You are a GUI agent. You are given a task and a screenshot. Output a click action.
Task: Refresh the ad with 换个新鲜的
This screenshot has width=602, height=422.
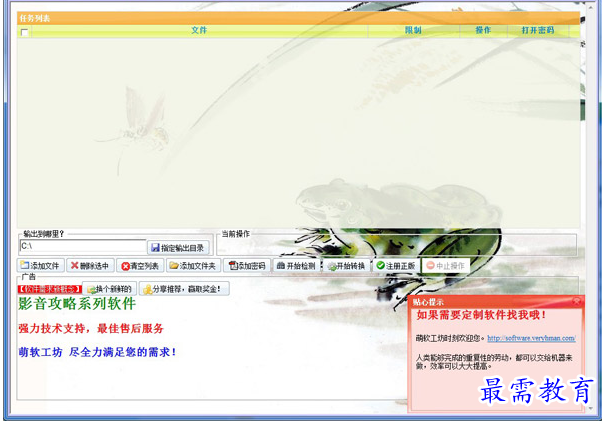click(x=110, y=289)
